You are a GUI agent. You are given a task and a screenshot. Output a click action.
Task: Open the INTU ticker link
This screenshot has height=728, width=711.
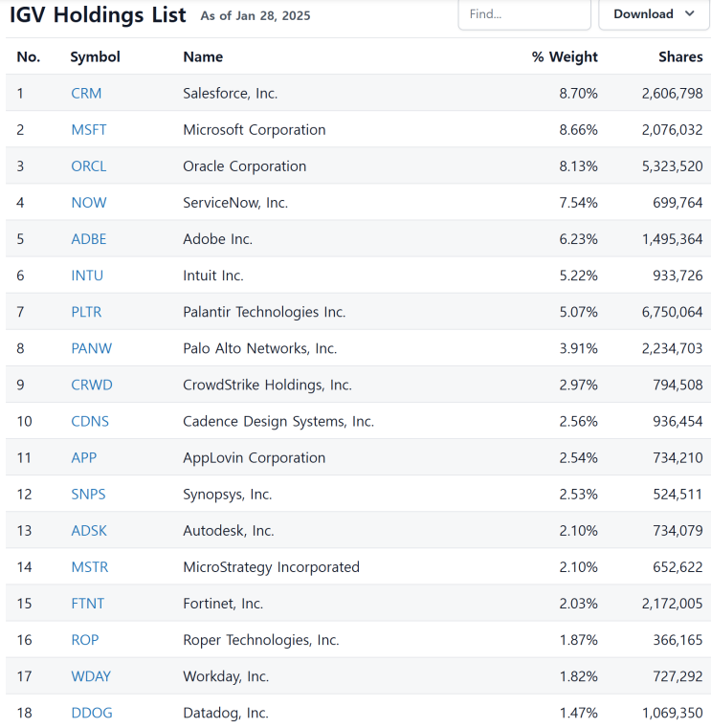87,276
